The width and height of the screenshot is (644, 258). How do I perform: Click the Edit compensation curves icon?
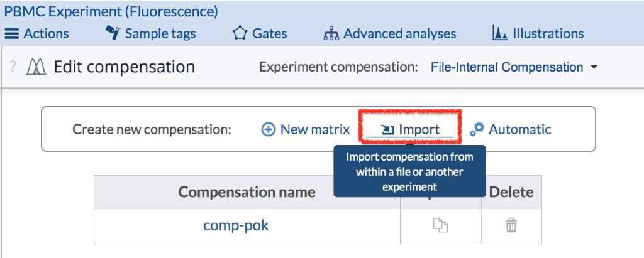pos(35,67)
